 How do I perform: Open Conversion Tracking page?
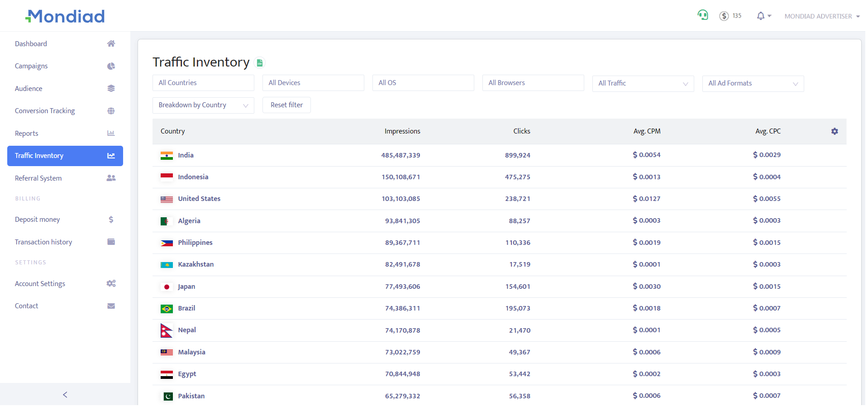45,111
